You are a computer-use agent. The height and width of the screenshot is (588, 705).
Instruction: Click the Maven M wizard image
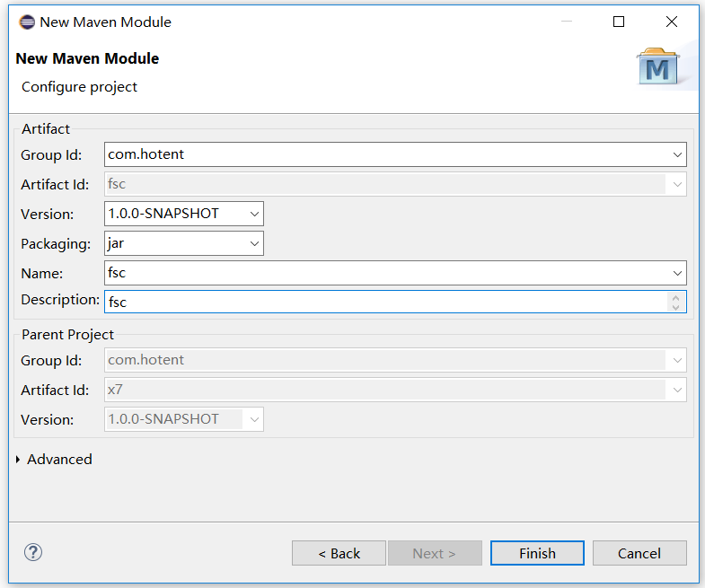point(657,66)
